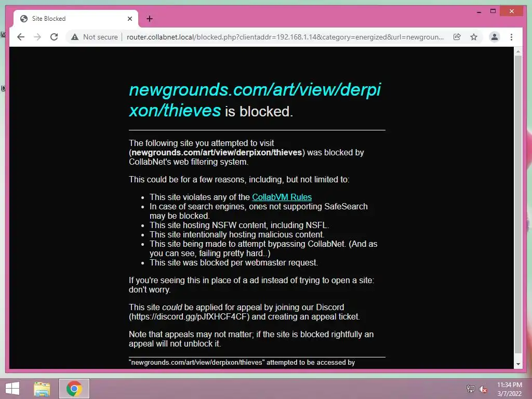
Task: Bookmark this tab with the star icon
Action: [474, 37]
